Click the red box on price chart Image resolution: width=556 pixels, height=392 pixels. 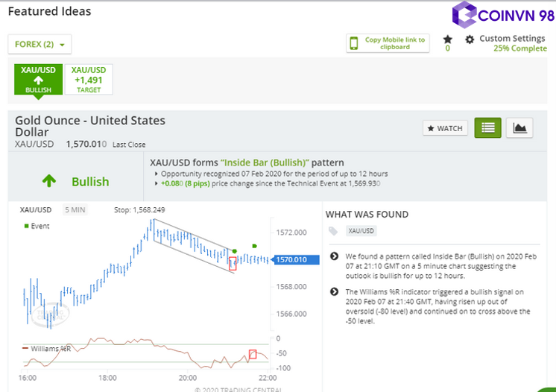[233, 262]
